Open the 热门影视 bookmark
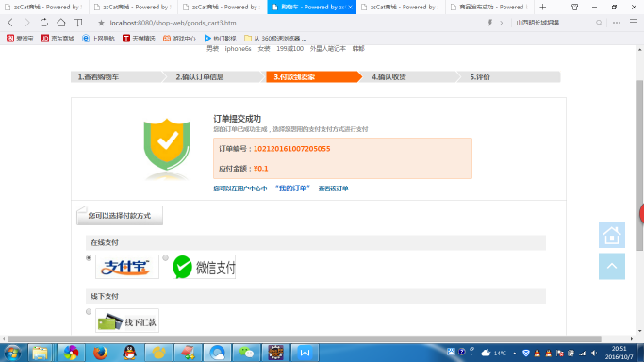 click(x=220, y=38)
